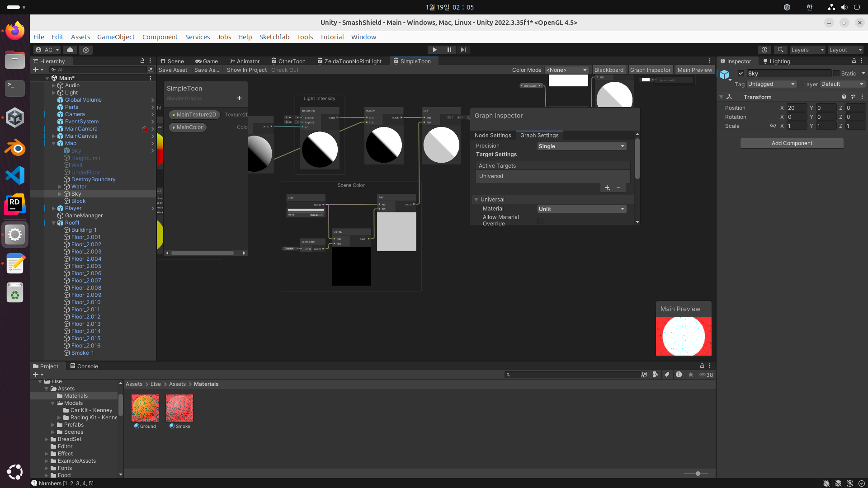Open the Hierarchy panel kebab menu
This screenshot has width=868, height=488.
(150, 61)
